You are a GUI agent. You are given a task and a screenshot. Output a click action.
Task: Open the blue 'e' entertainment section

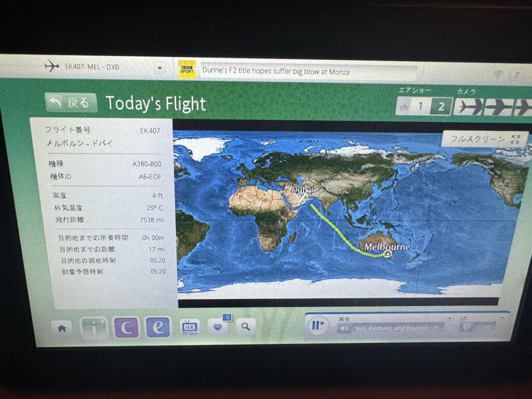pos(158,327)
